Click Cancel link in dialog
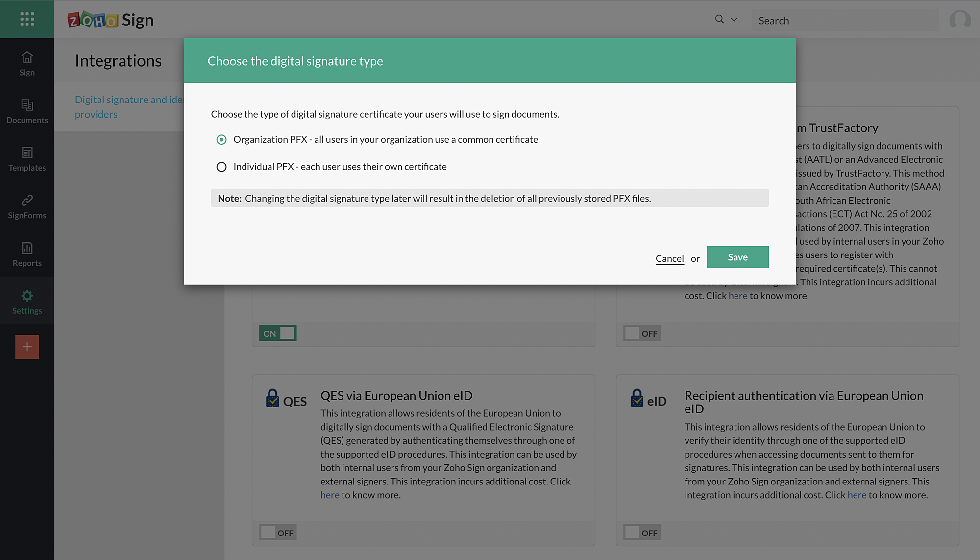This screenshot has width=980, height=560. click(669, 258)
